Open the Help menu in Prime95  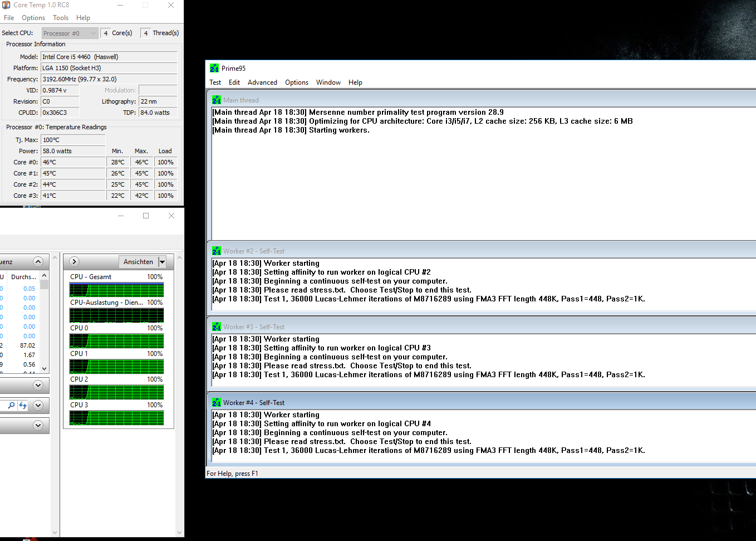[355, 82]
